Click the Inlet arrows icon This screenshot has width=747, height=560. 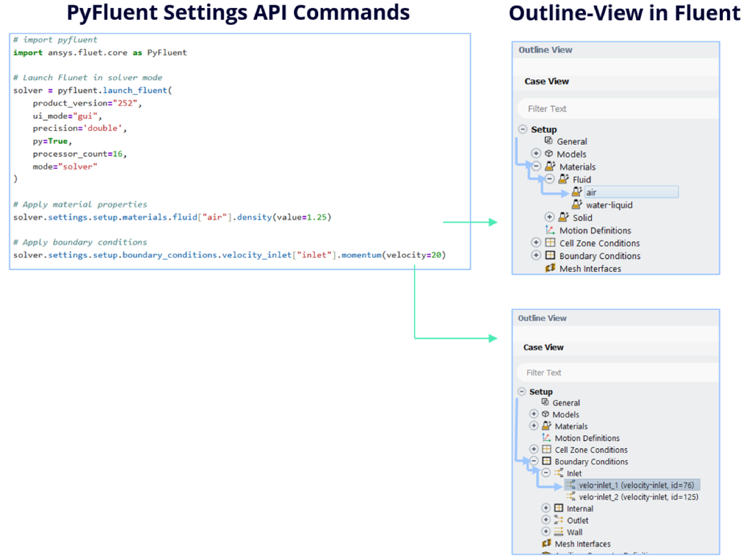pos(559,473)
